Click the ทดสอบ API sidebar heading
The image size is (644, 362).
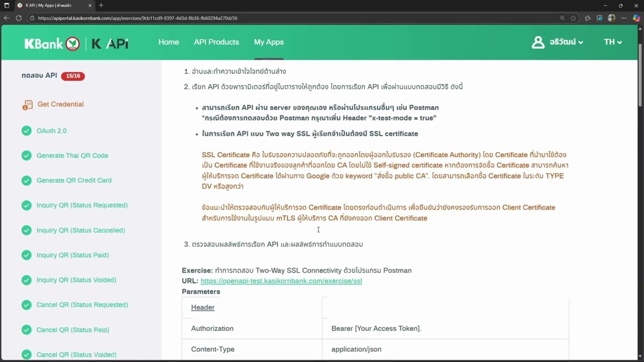[39, 75]
